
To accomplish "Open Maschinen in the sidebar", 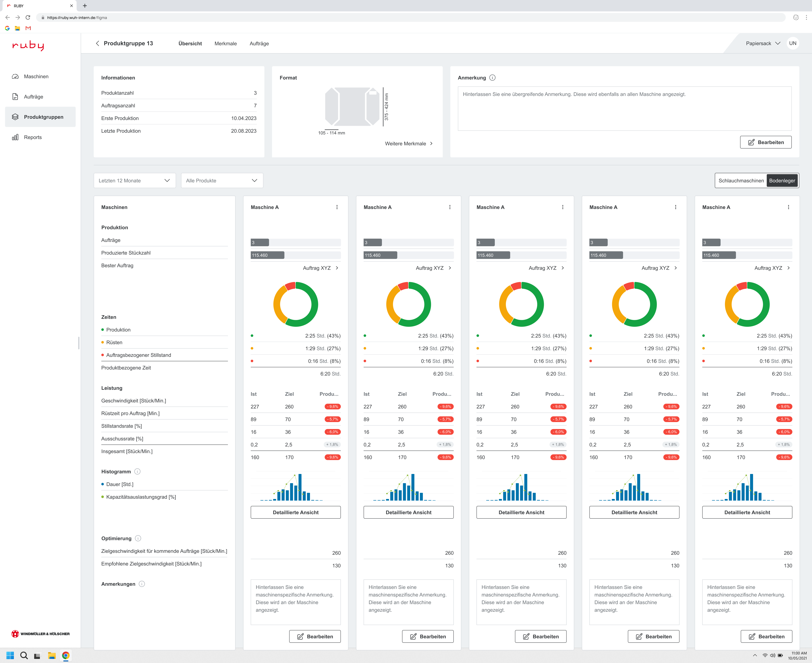I will 36,76.
